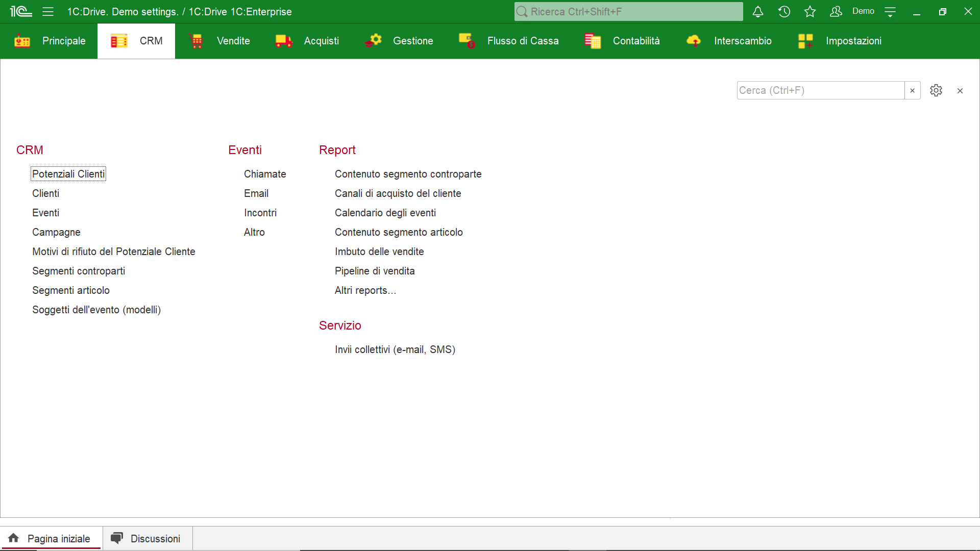Open Potenziali Clienti
The image size is (980, 551).
pyautogui.click(x=68, y=174)
